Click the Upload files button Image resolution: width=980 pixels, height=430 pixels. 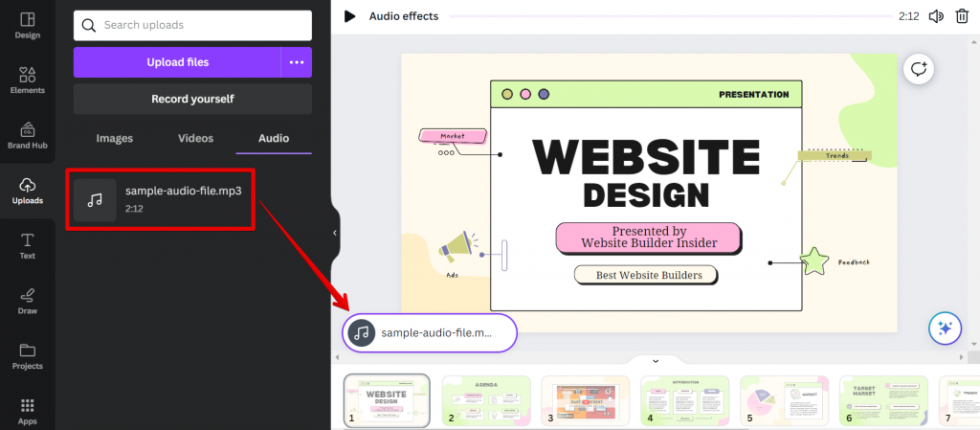(x=177, y=62)
